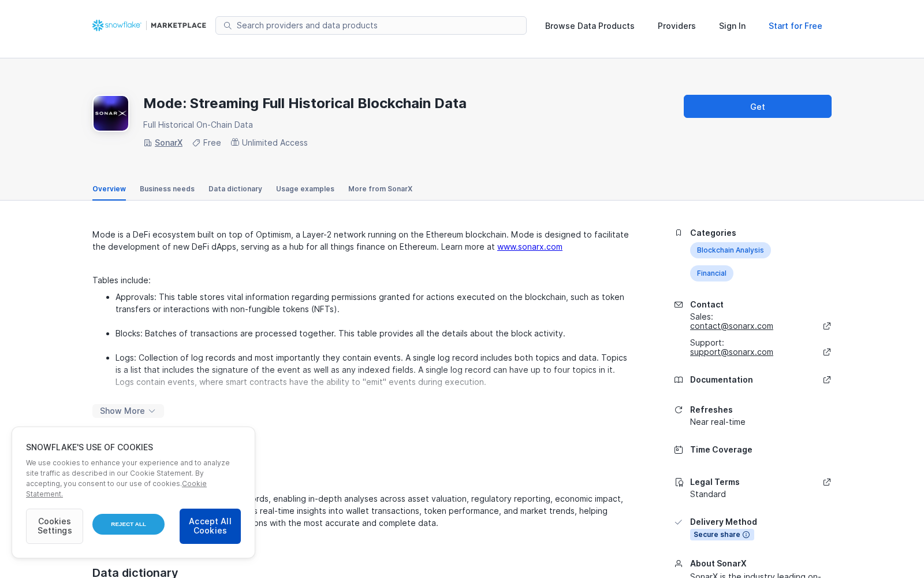
Task: Open the Business needs tab
Action: tap(167, 189)
